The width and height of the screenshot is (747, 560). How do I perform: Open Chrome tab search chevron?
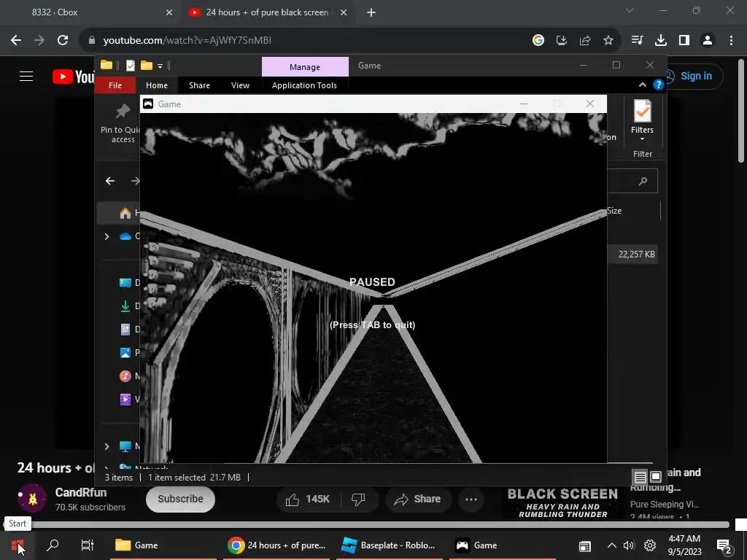630,10
